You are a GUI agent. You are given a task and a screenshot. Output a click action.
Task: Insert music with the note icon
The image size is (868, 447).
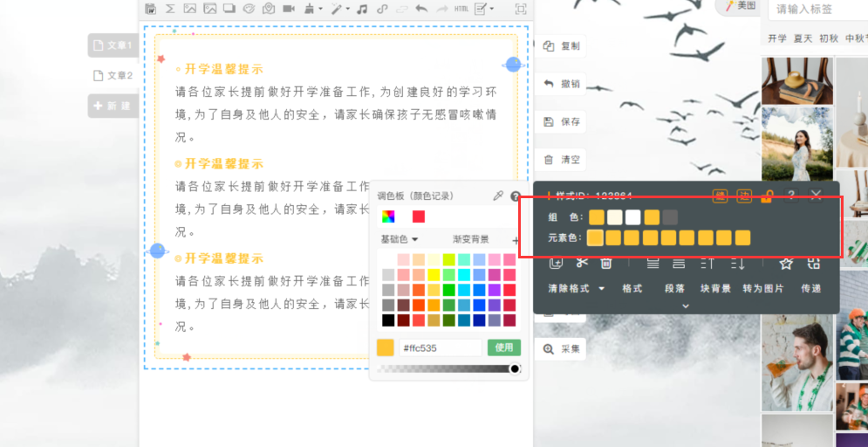[362, 9]
